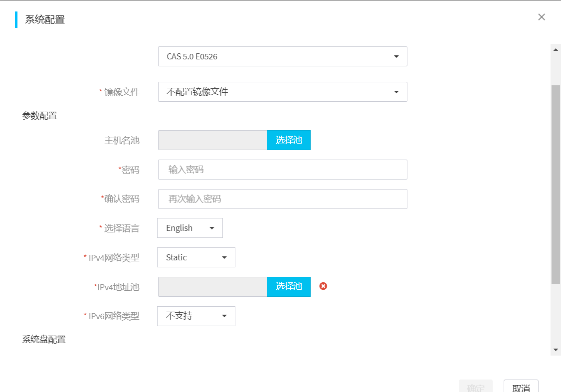Click the scrollbar up arrow
Viewport: 561px width, 392px height.
(x=556, y=49)
